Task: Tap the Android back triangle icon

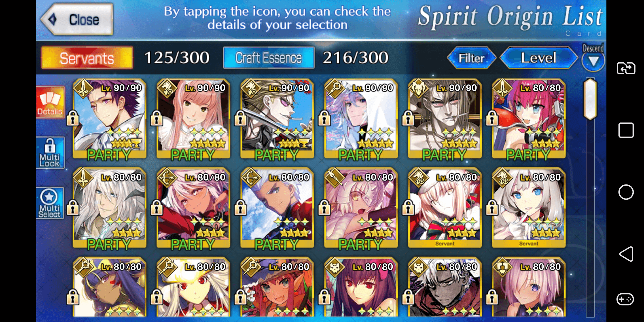Action: (x=626, y=254)
